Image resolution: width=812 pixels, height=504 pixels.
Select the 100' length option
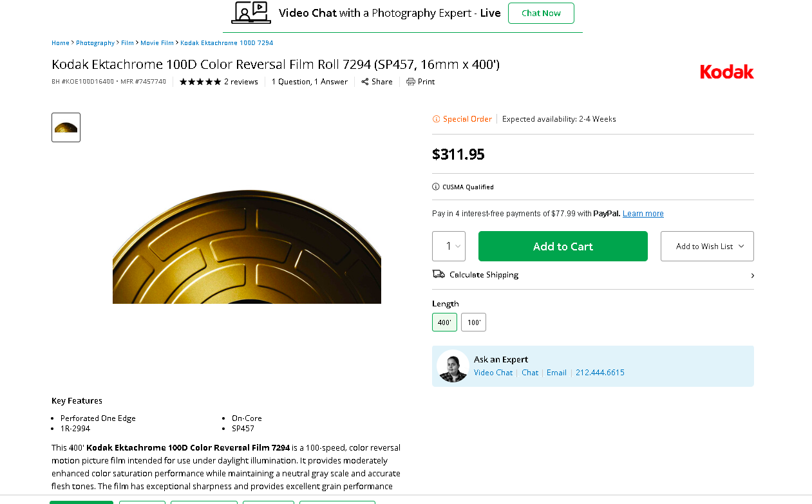[x=474, y=322]
